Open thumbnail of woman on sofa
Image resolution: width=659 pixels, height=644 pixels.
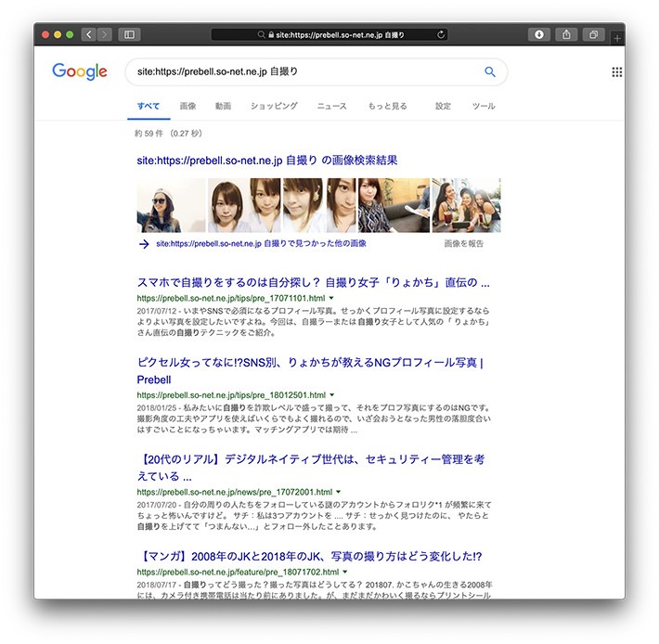click(394, 205)
